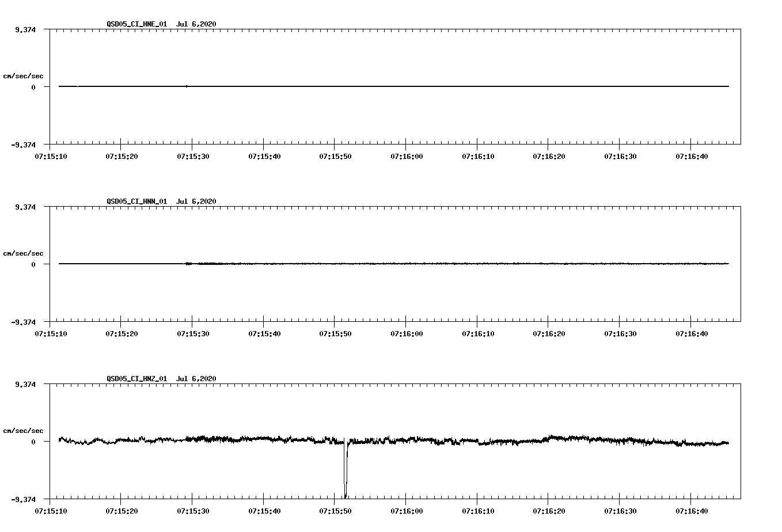The height and width of the screenshot is (532, 782).
Task: Click the 07:16:10 time label under HNZ plot
Action: coord(477,511)
